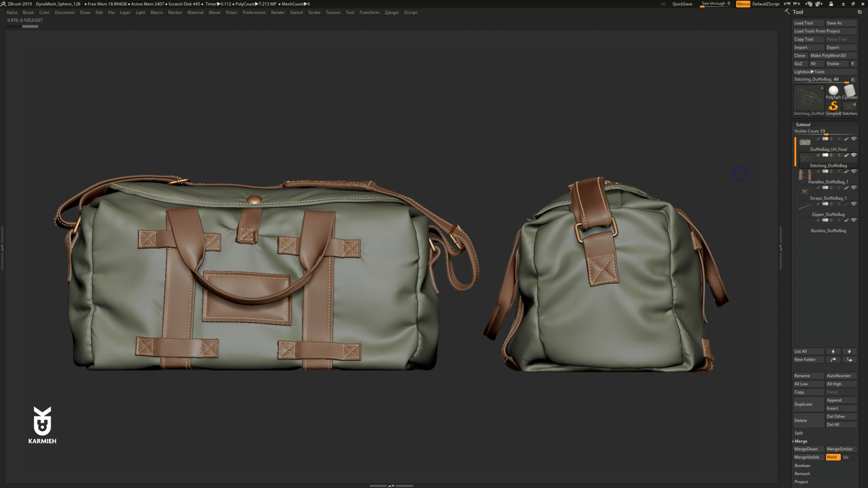
Task: Open Lightbox Tools browser
Action: 825,72
